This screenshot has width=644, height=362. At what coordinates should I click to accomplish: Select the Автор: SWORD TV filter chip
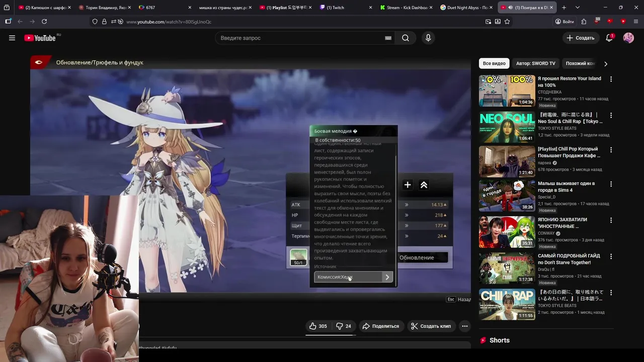535,63
